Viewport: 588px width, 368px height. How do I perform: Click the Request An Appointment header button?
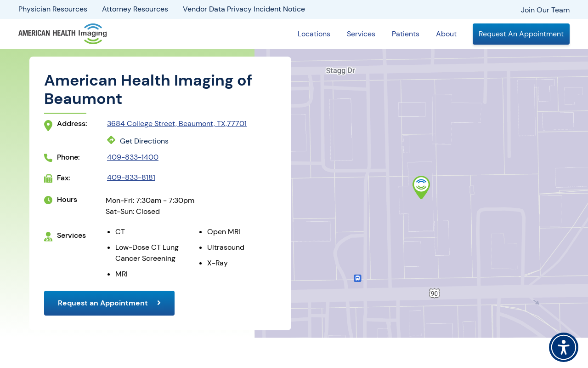click(x=521, y=34)
